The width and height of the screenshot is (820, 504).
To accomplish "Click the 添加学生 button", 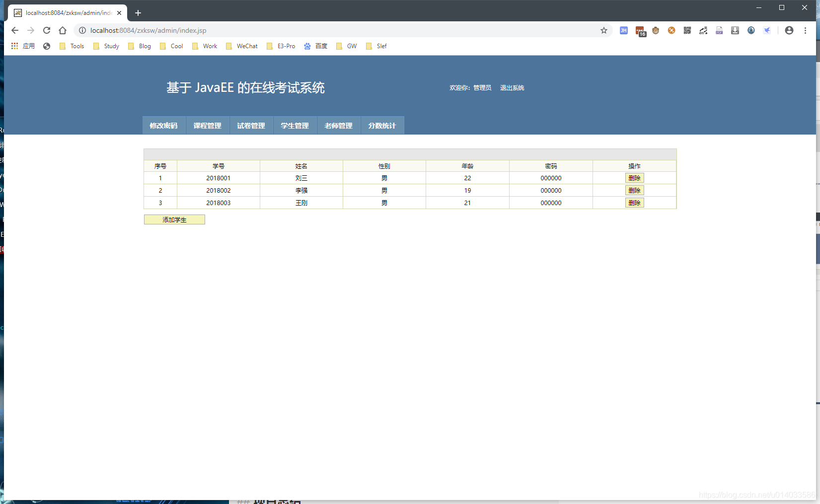I will click(x=174, y=219).
